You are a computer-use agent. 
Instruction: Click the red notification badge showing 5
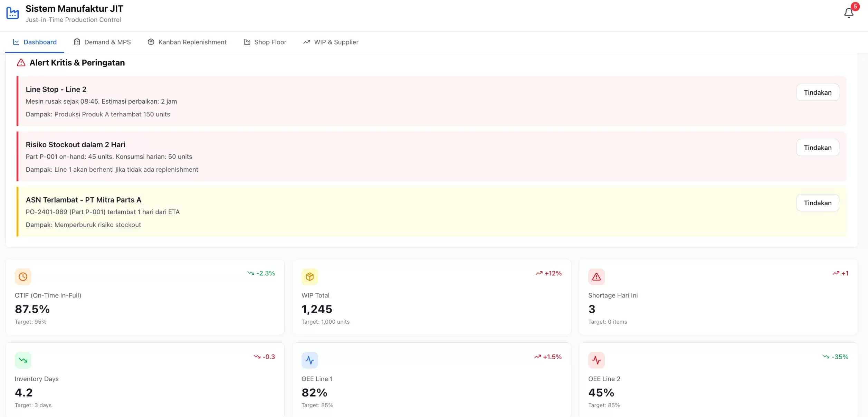coord(855,7)
